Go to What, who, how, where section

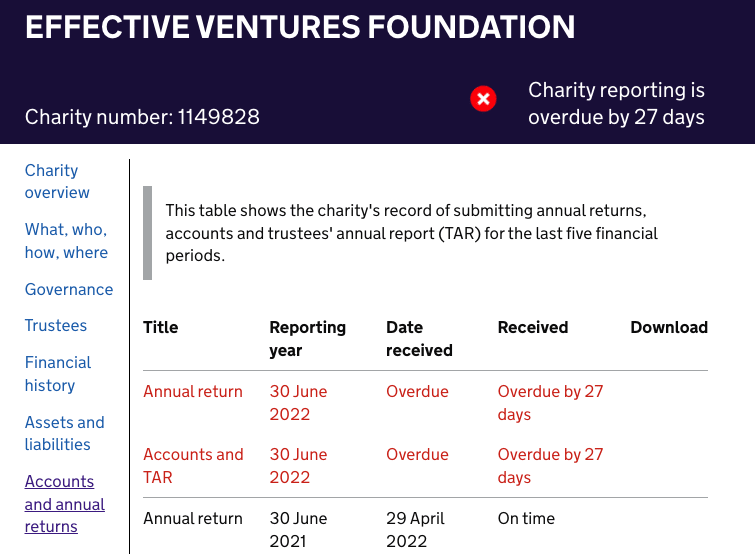tap(66, 241)
